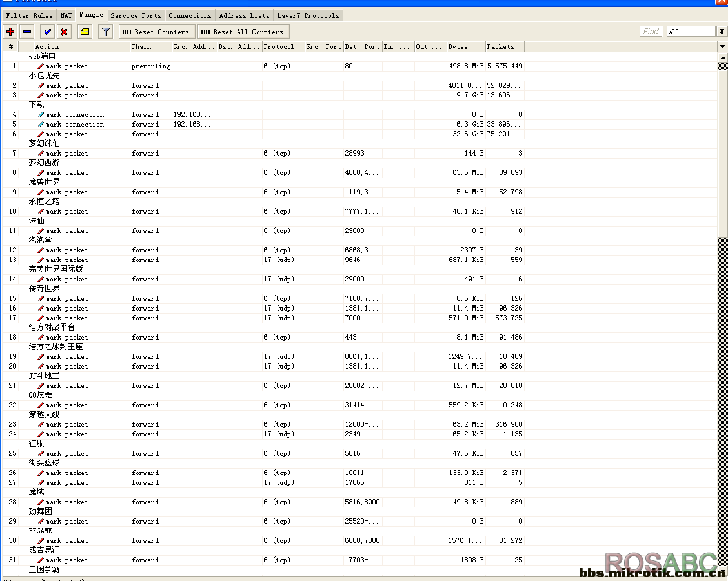Screen dimensions: 728x581
Task: Enable the rule with blue checkmark icon
Action: pos(47,32)
